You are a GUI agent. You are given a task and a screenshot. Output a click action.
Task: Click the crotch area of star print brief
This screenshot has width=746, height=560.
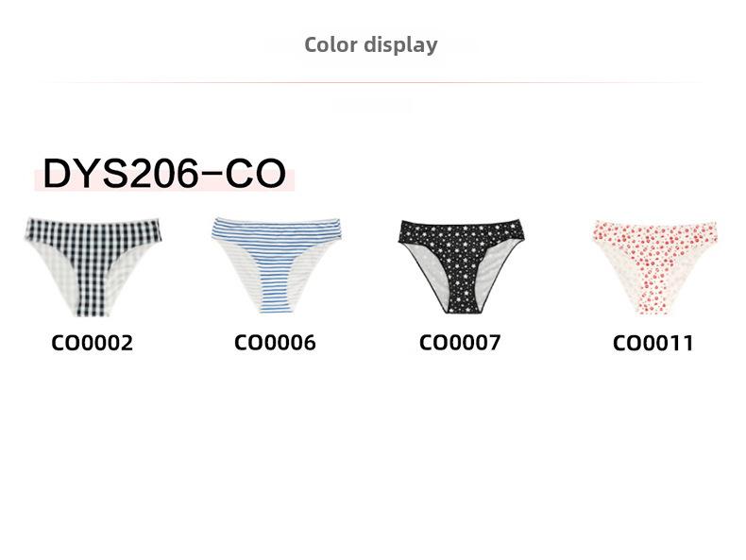pos(462,297)
